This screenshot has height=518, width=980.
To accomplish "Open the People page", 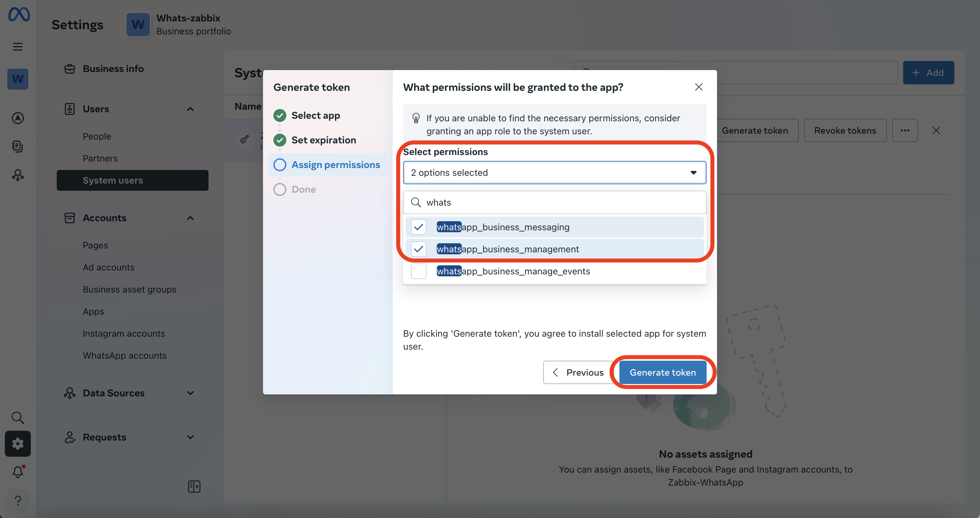I will click(97, 136).
